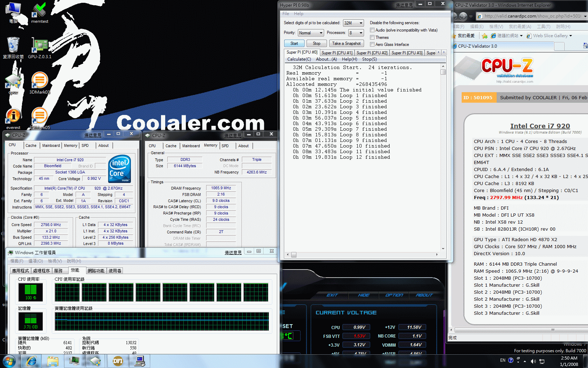The image size is (588, 368).
Task: Click the Windows Start orb
Action: pos(9,361)
